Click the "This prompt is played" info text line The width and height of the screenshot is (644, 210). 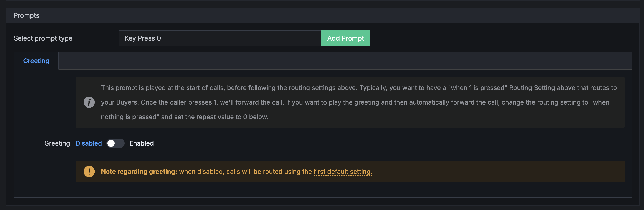point(359,88)
